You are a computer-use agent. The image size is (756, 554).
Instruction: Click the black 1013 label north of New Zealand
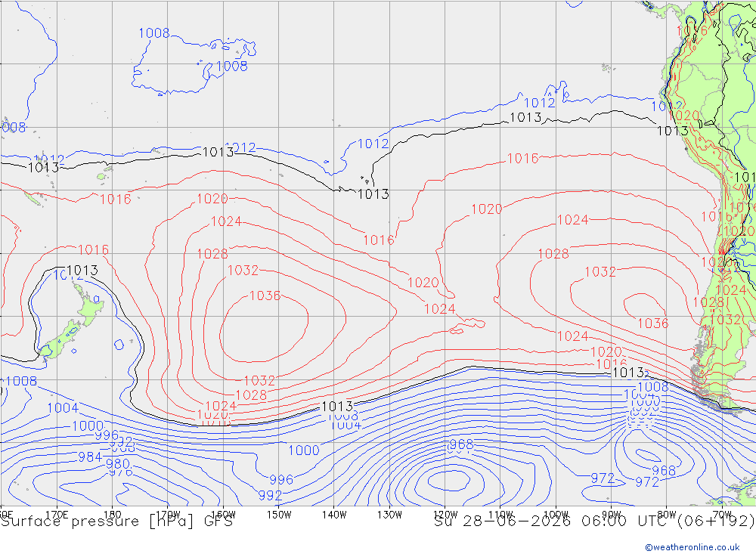(x=82, y=270)
